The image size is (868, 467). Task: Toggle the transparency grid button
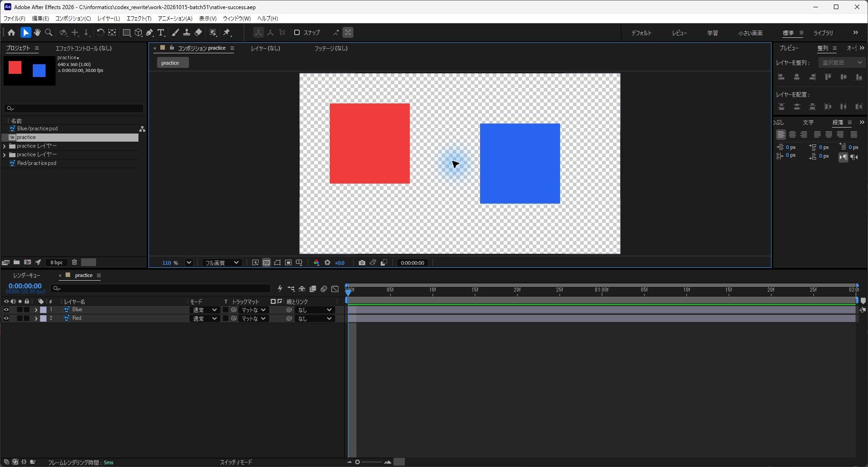pyautogui.click(x=266, y=263)
